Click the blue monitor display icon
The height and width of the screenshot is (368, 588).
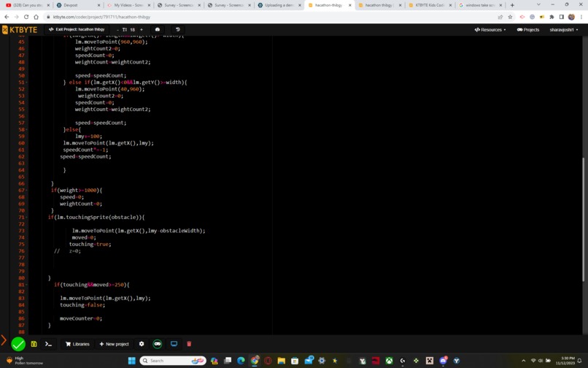174,344
